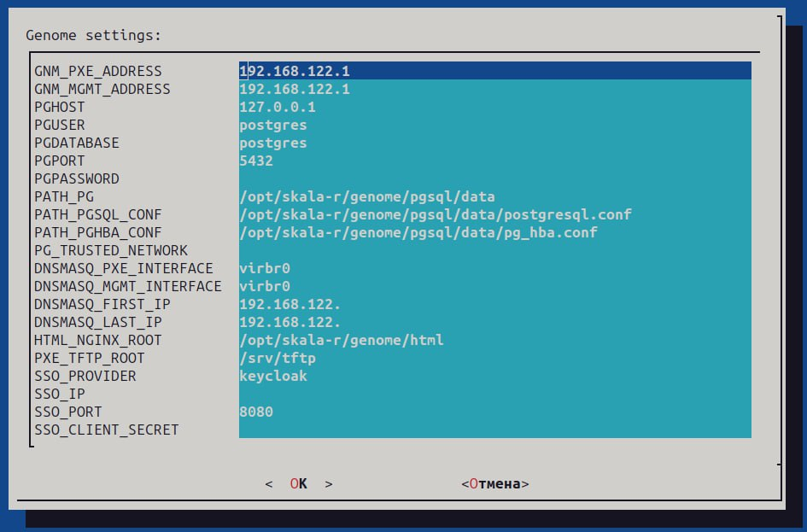Edit the PGHOST field showing 127.0.0.1
This screenshot has width=807, height=532.
tap(494, 107)
